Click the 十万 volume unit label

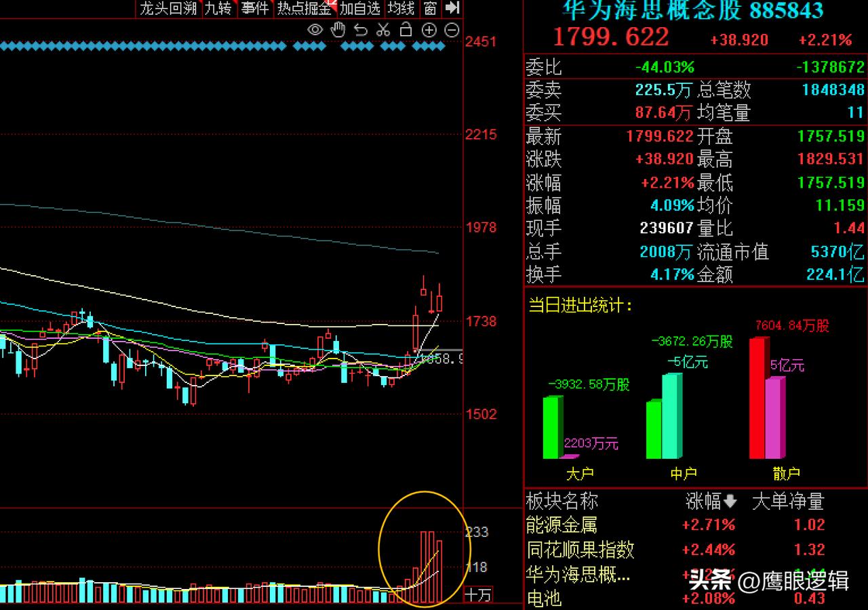coord(477,595)
